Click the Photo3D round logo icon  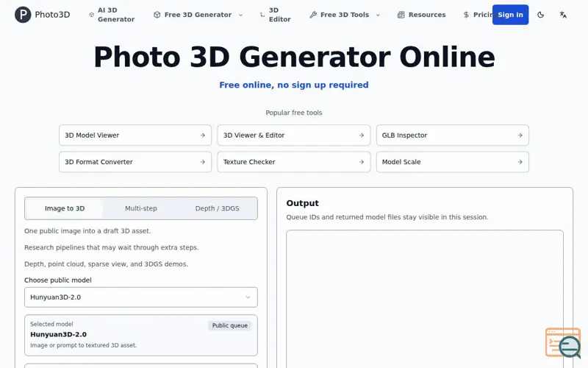click(23, 15)
